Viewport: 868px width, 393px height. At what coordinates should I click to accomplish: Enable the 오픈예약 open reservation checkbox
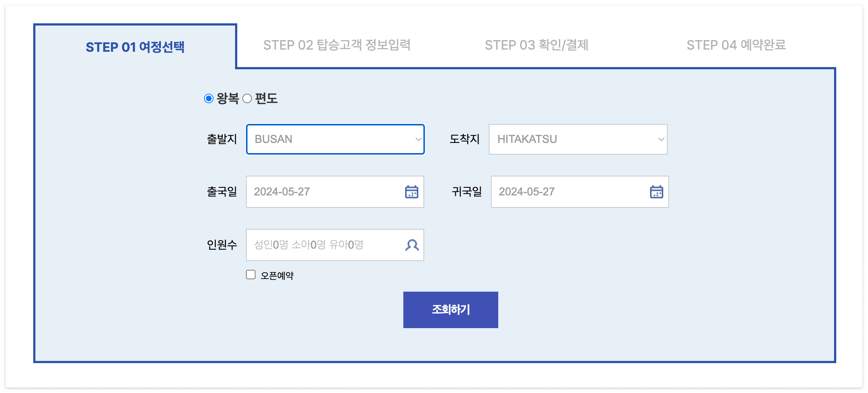tap(251, 274)
